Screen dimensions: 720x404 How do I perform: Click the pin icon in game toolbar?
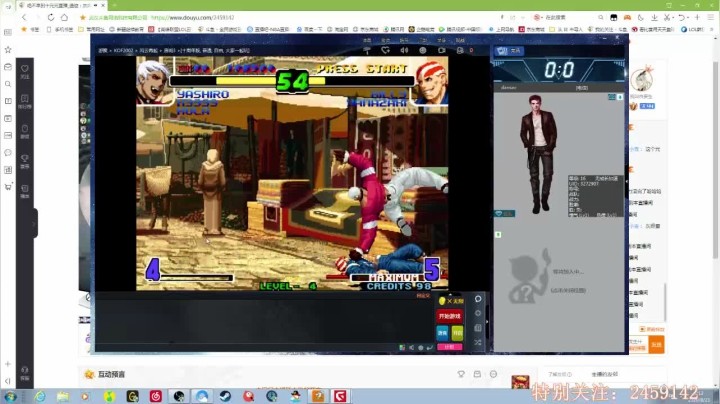pos(367,50)
